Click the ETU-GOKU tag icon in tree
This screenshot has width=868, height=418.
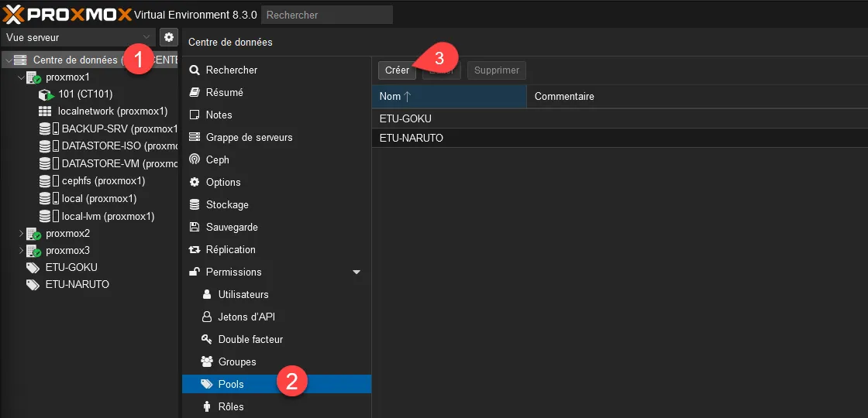tap(33, 268)
